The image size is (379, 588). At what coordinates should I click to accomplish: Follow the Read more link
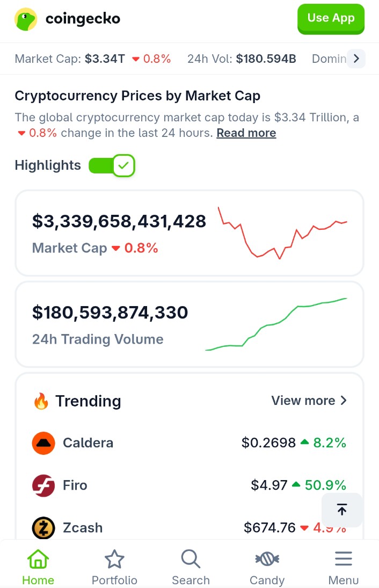(246, 133)
